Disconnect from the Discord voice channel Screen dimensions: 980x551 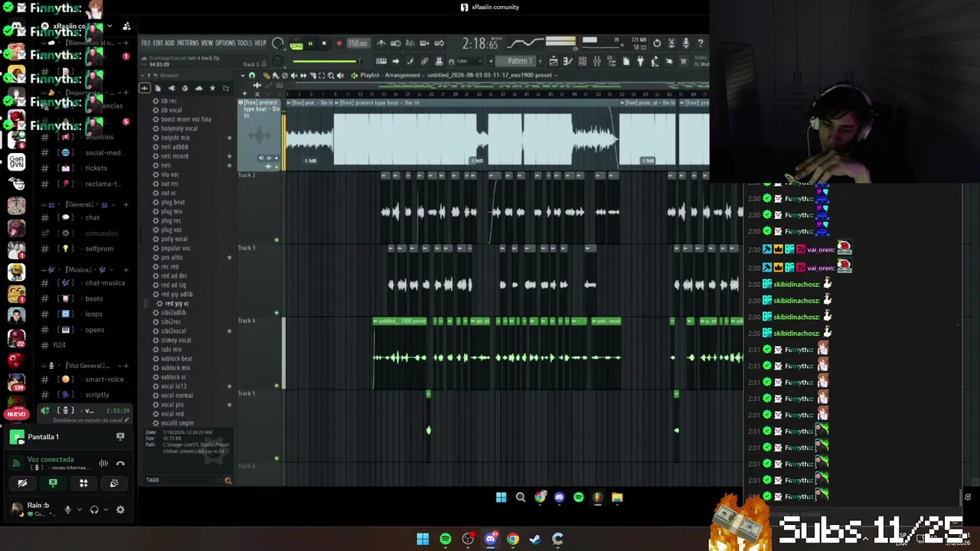coord(120,463)
